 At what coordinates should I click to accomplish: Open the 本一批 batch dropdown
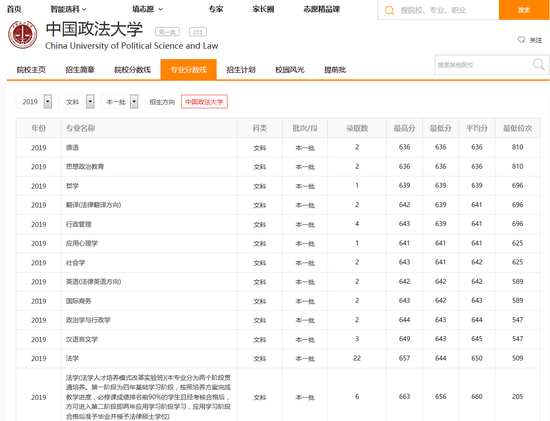[120, 102]
